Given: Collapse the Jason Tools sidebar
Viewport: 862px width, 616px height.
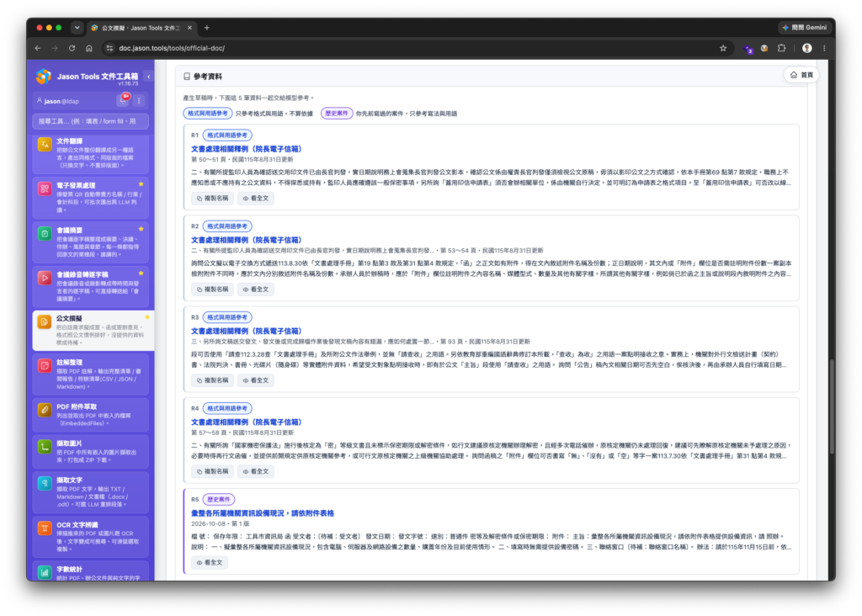Looking at the screenshot, I should (x=148, y=77).
